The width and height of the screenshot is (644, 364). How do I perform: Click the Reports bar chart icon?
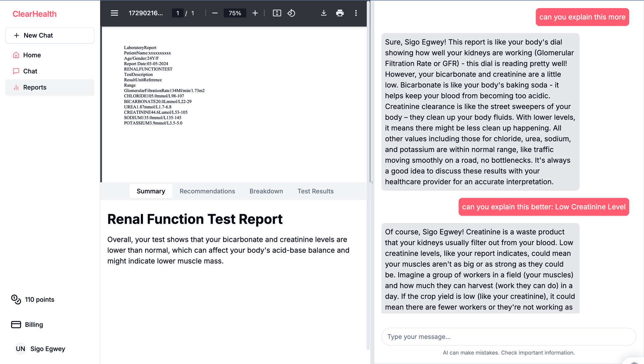[16, 87]
